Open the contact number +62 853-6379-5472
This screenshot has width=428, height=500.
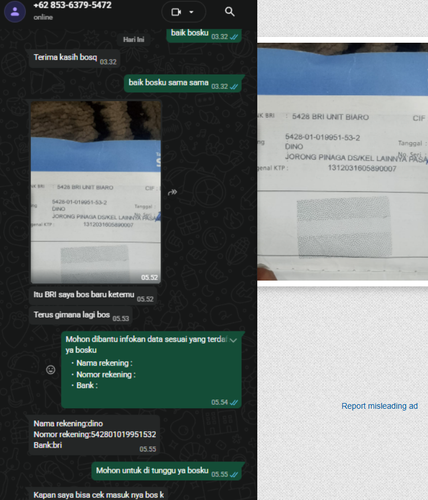coord(72,5)
